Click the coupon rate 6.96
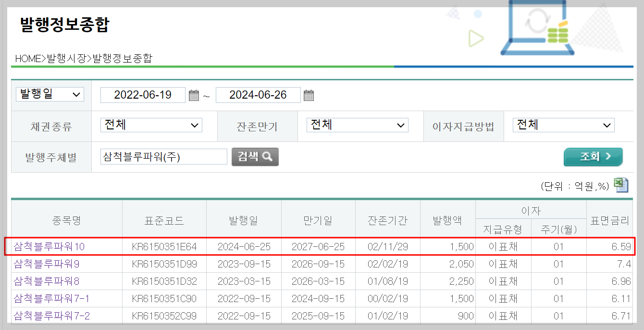The height and width of the screenshot is (330, 644). [x=621, y=281]
